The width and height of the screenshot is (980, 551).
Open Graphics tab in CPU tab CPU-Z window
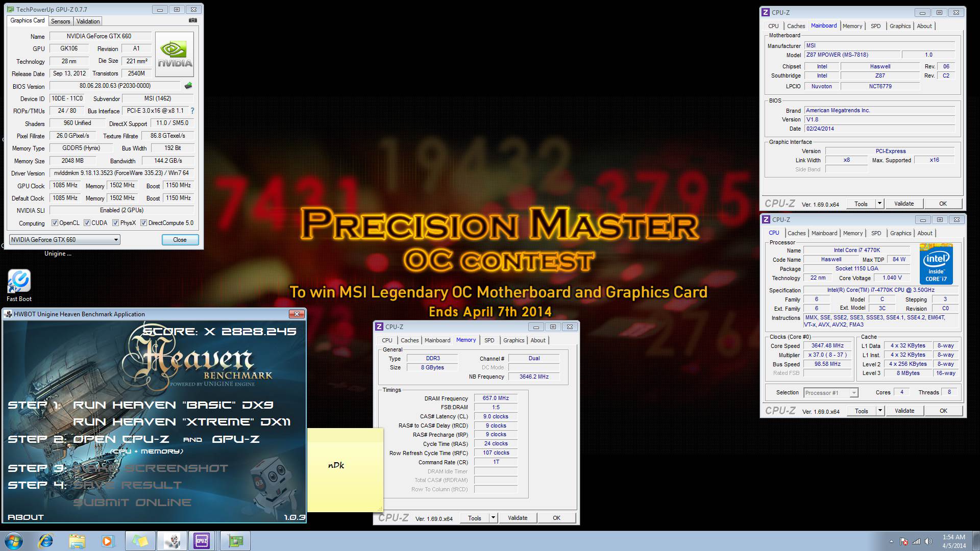pos(900,233)
